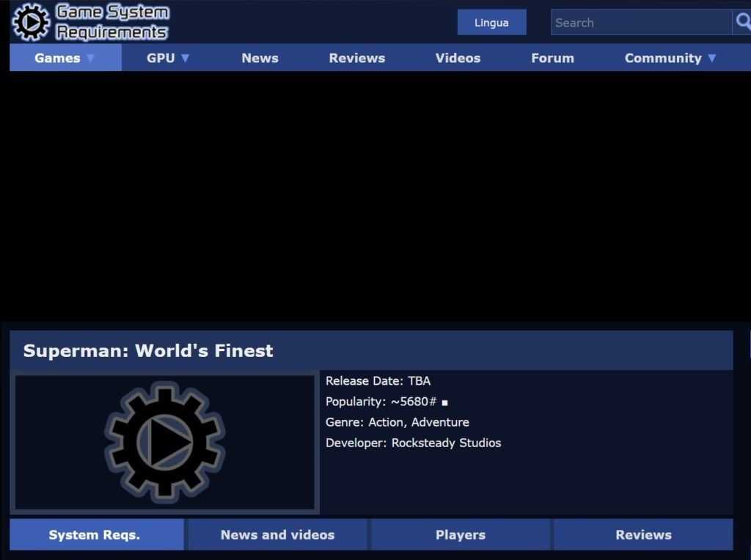The image size is (751, 560).
Task: Focus the Search text field
Action: (x=640, y=23)
